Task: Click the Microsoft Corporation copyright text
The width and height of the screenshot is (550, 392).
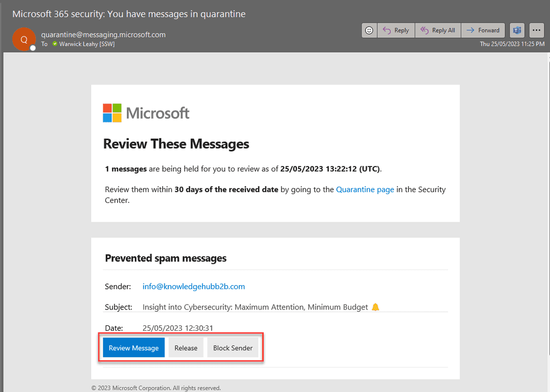Action: tap(156, 387)
